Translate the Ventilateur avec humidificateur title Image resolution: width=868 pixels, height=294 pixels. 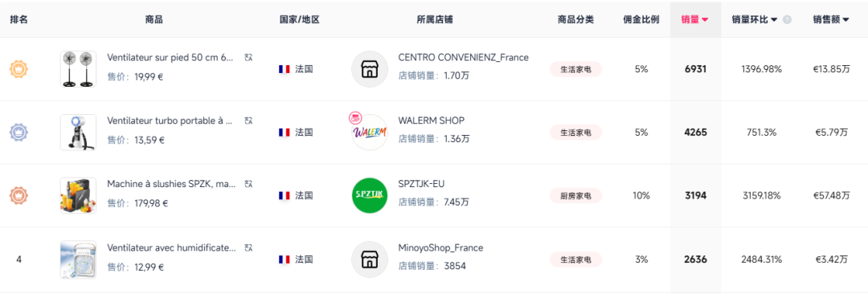[248, 247]
